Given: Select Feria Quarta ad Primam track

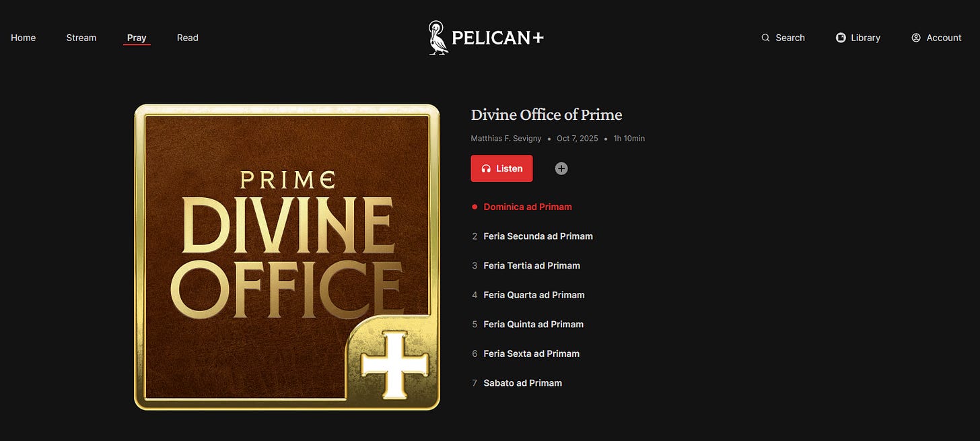Looking at the screenshot, I should (x=534, y=295).
